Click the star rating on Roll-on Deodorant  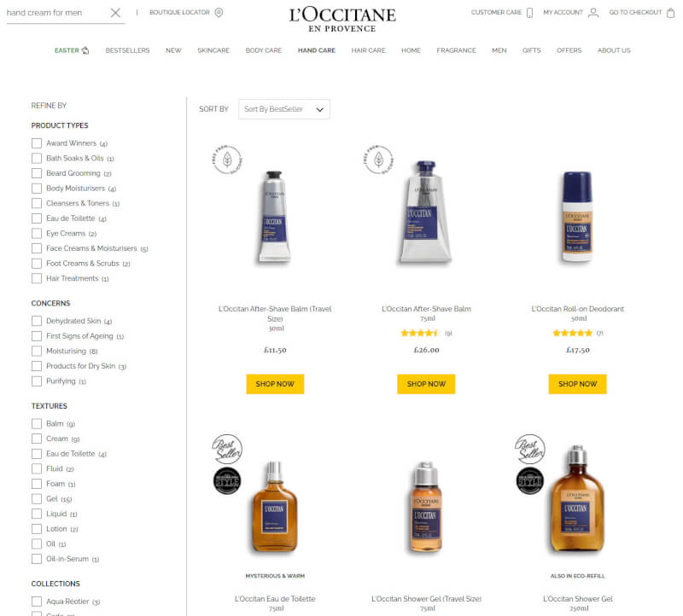click(572, 333)
